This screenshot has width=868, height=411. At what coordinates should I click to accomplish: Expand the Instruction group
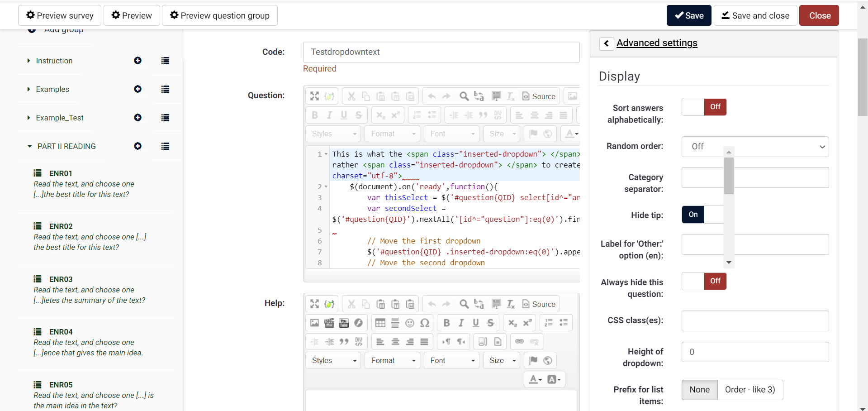(29, 61)
